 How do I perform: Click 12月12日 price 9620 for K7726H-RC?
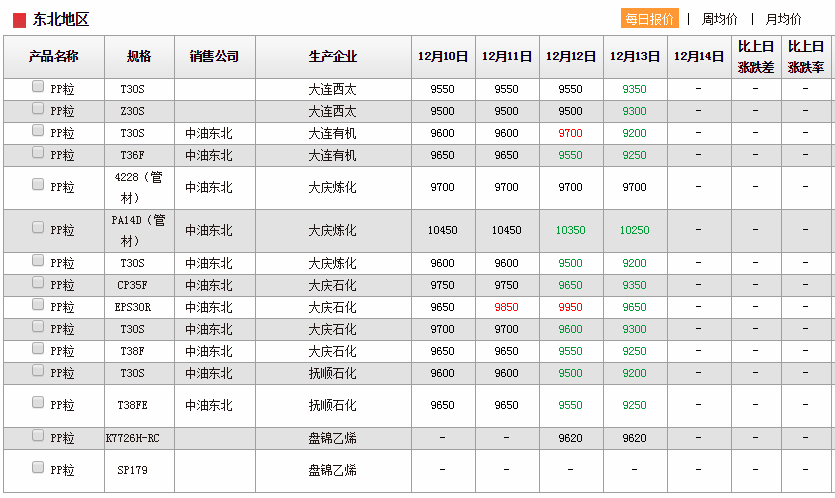click(570, 438)
